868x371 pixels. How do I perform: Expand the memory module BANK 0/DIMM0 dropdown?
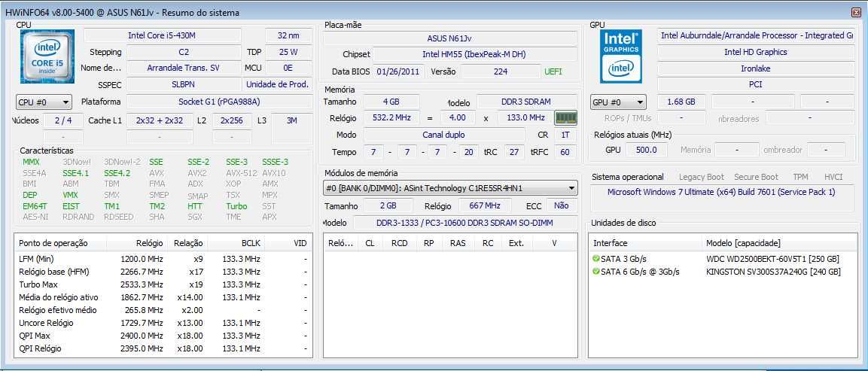[x=450, y=187]
